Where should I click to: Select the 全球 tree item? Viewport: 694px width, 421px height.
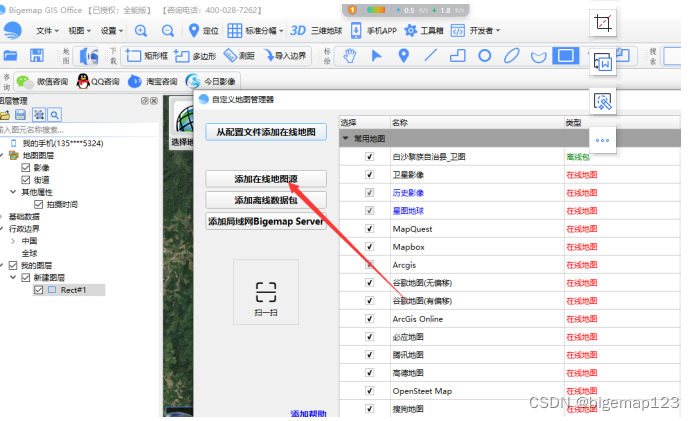(30, 253)
